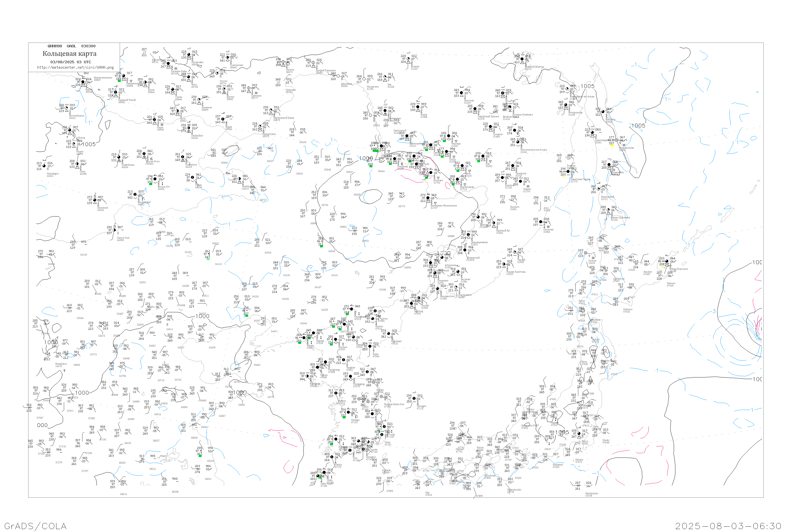Click the QHHH98 UAOL 030300 header code
This screenshot has height=532, width=798.
pyautogui.click(x=72, y=46)
